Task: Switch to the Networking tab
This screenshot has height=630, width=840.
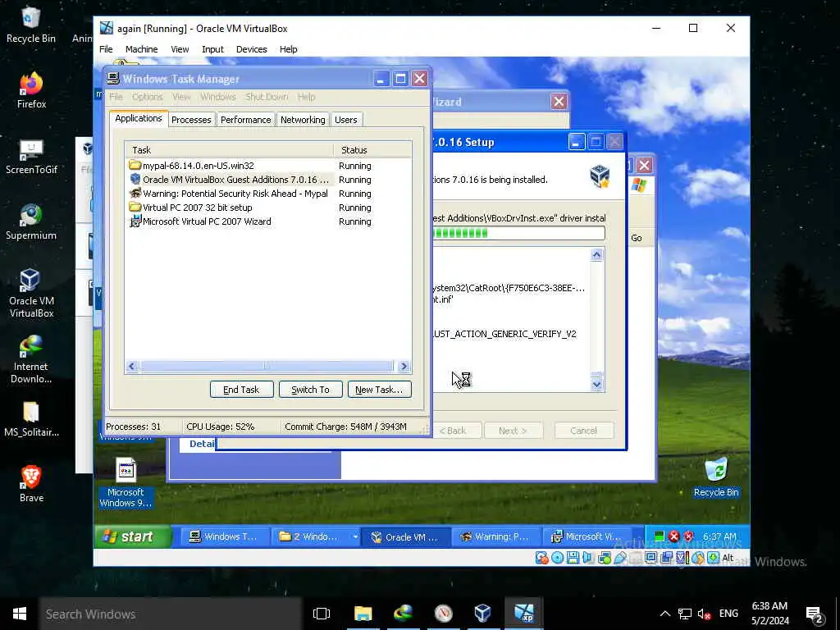Action: pos(303,120)
